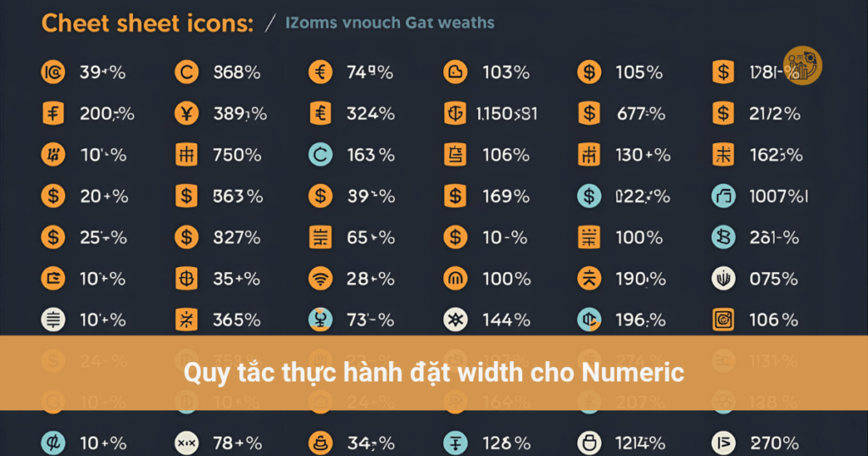
Task: Open the round logo badge at top right
Action: pos(802,65)
